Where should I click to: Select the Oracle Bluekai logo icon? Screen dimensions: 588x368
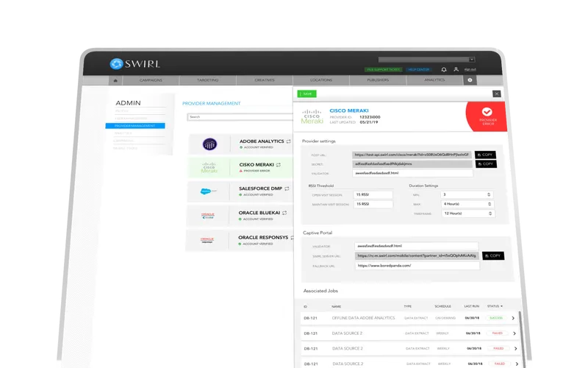[x=208, y=216]
